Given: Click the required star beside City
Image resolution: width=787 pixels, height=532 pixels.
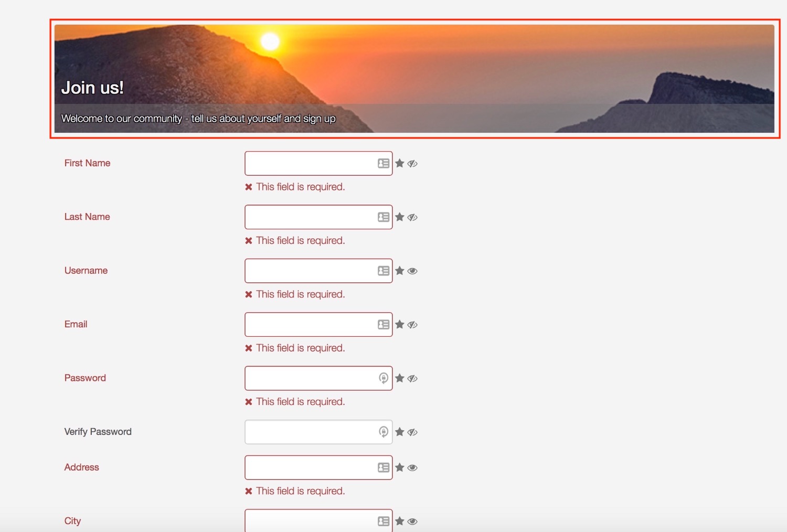Looking at the screenshot, I should (x=400, y=521).
